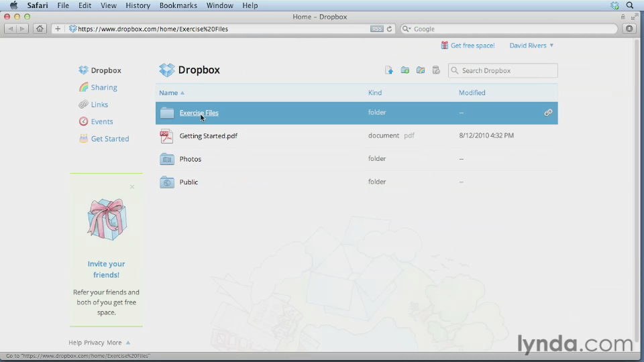
Task: Sort files by Name column header
Action: pyautogui.click(x=172, y=93)
